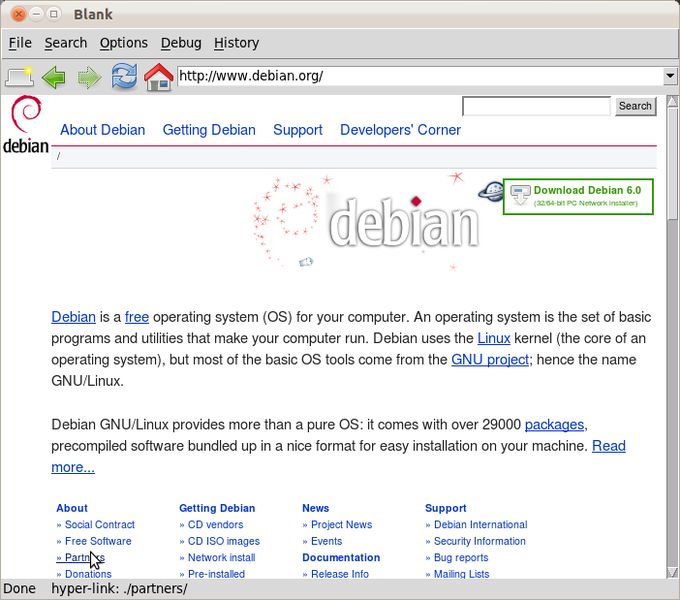680x600 pixels.
Task: Open the File menu
Action: tap(20, 43)
